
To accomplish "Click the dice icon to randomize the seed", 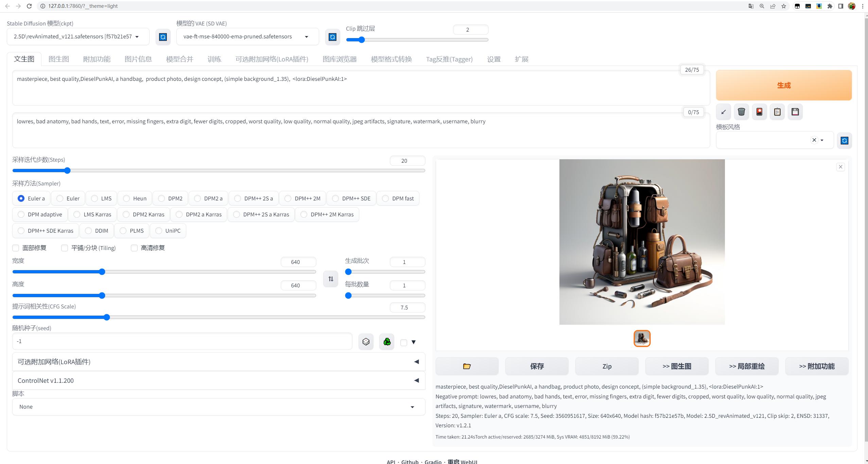I will coord(366,342).
